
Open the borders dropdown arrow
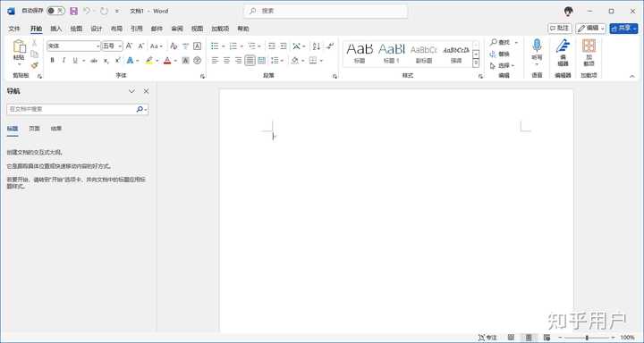(321, 61)
